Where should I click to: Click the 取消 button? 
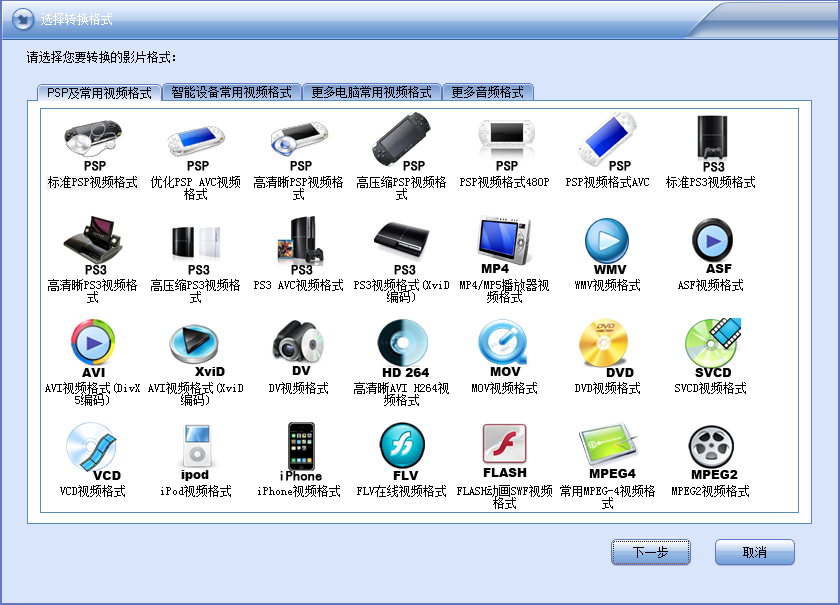[x=755, y=552]
